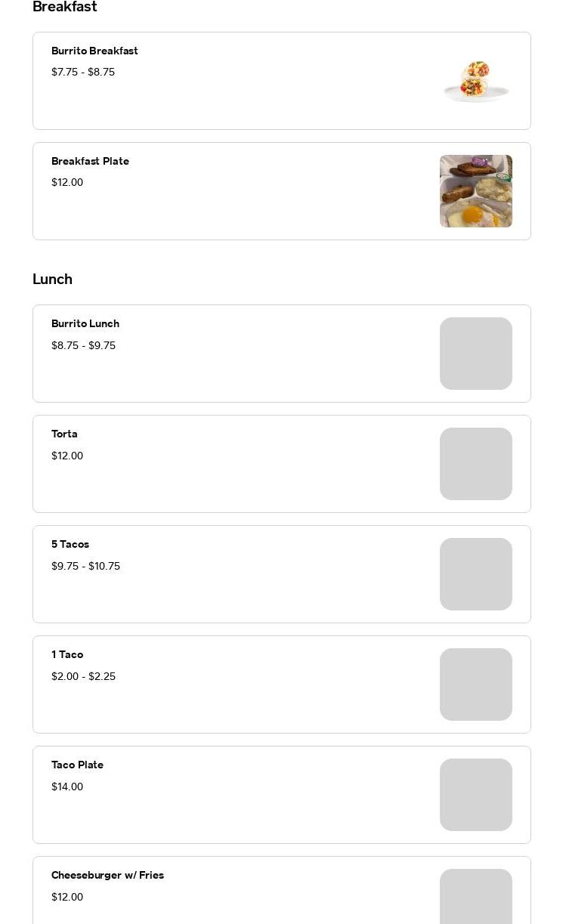The width and height of the screenshot is (563, 924).
Task: Open the Burrito Breakfast item title
Action: (94, 51)
